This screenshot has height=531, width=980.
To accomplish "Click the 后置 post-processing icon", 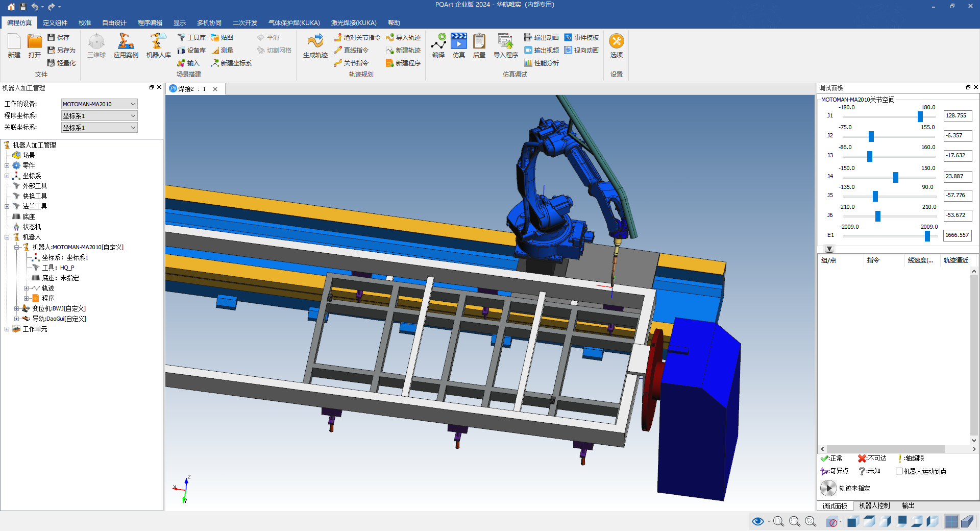I will (x=479, y=45).
